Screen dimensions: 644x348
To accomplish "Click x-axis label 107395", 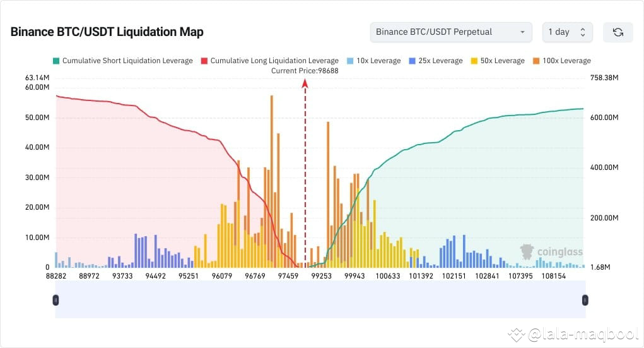I will coord(520,276).
